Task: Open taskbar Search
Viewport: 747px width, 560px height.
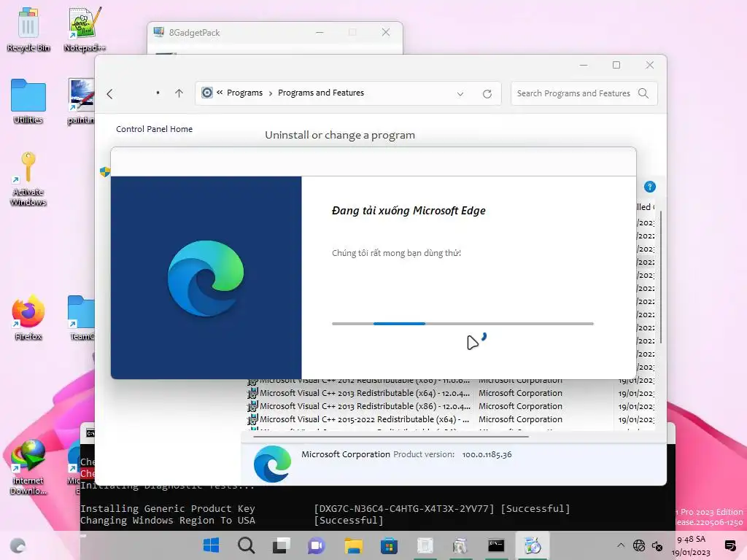Action: 247,545
